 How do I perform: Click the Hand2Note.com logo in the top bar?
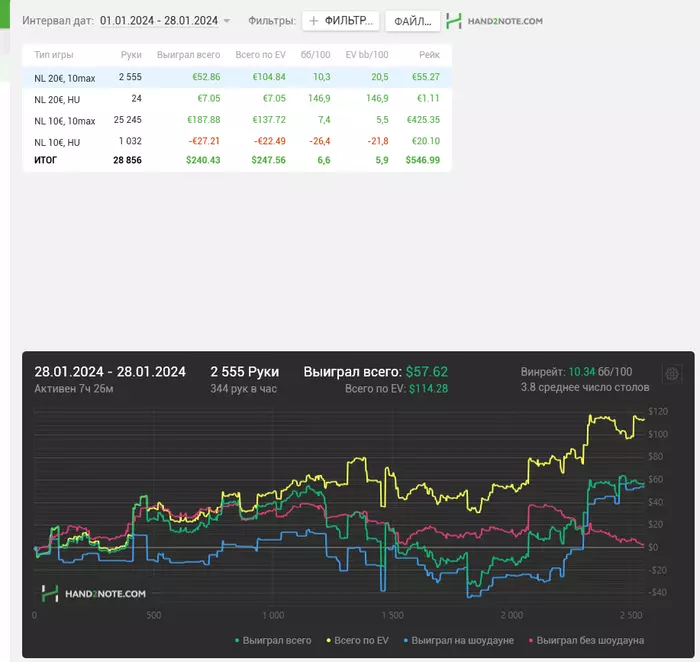coord(495,21)
